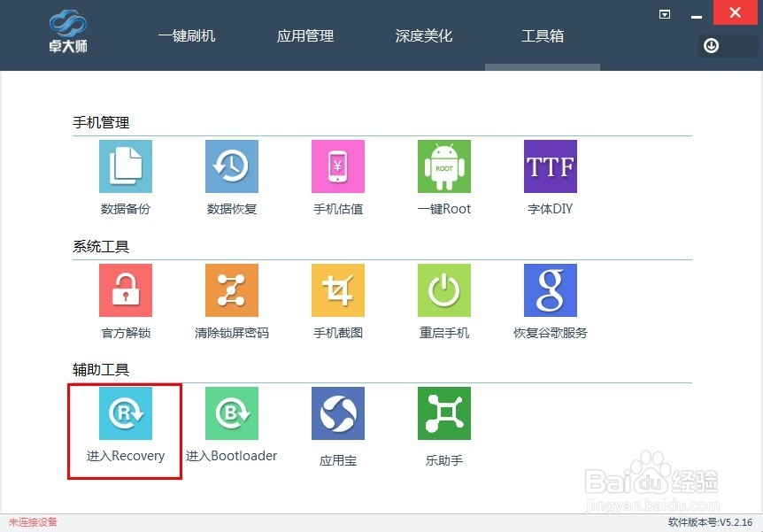Switch to the 一键刷机 tab

187,35
